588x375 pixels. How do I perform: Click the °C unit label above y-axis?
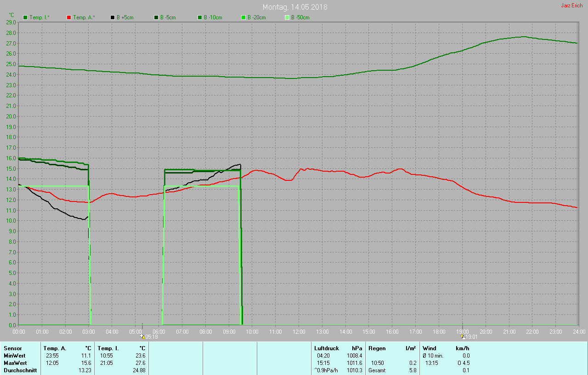coord(11,15)
